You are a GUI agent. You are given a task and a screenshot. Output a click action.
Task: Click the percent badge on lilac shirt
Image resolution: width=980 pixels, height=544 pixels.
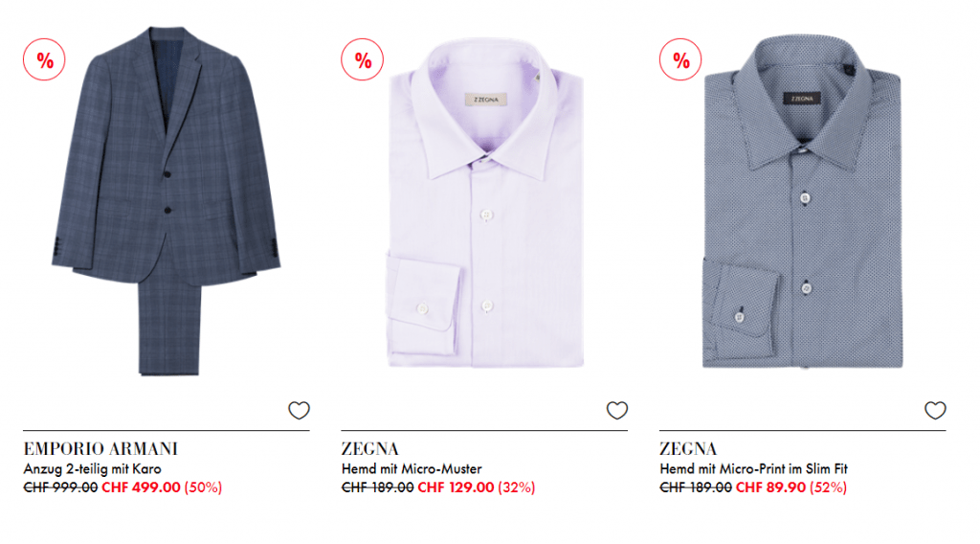(363, 60)
